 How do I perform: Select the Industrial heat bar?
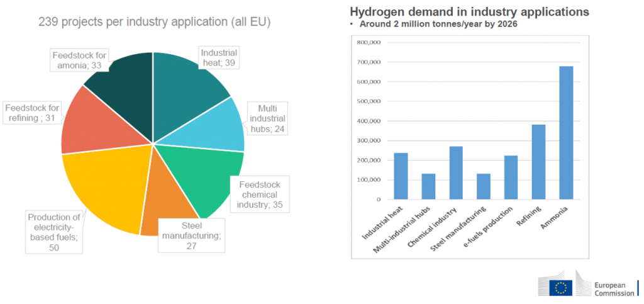click(x=401, y=176)
